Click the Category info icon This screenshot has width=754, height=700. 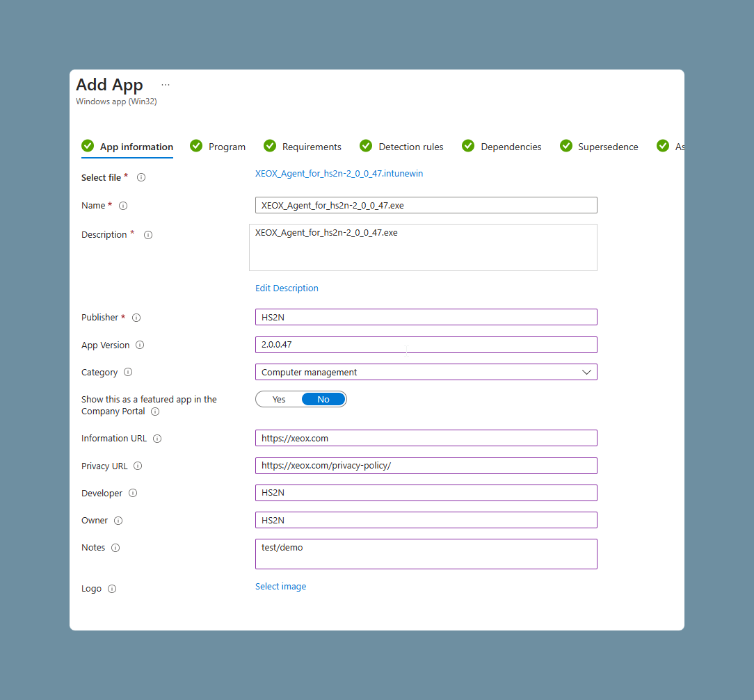coord(128,372)
